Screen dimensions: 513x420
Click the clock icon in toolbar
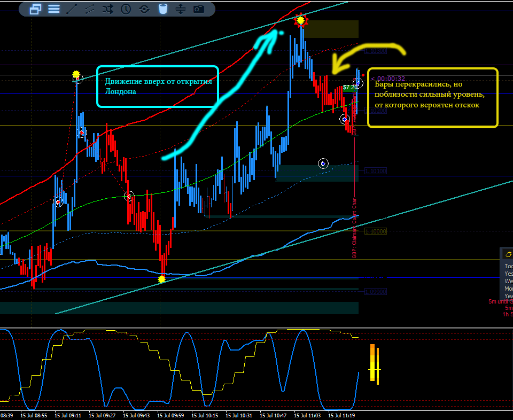[126, 9]
